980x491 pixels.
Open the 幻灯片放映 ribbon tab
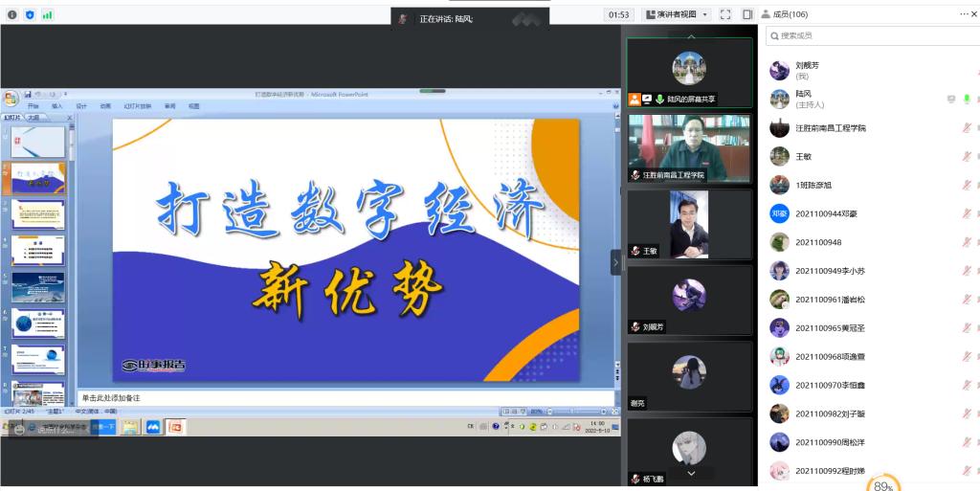coord(138,106)
